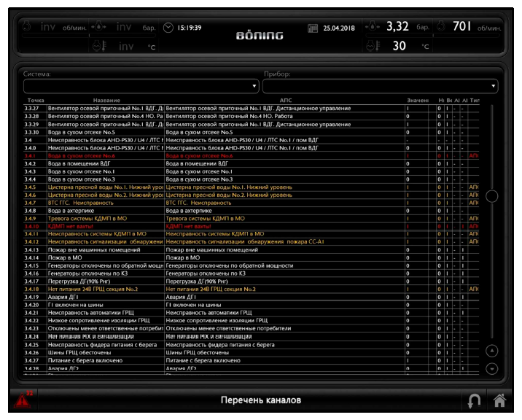This screenshot has height=420, width=522.
Task: Click the right-side temperature thermometer icon
Action: point(374,46)
